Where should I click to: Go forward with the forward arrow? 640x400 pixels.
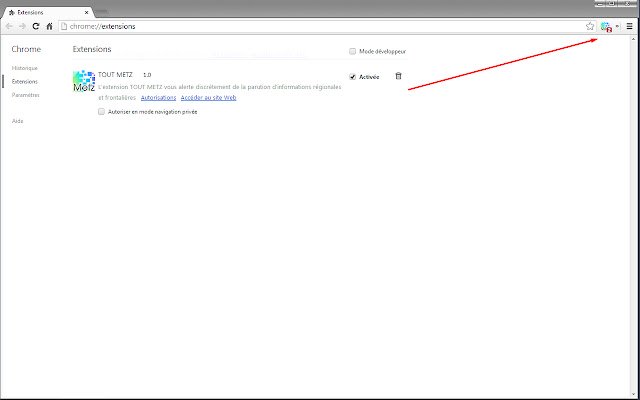(22, 26)
